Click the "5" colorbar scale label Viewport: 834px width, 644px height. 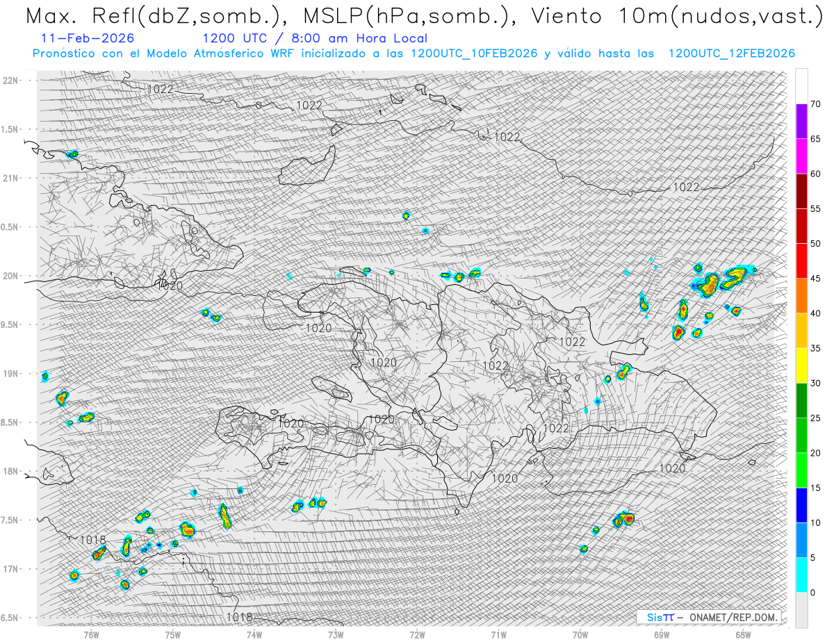pyautogui.click(x=812, y=558)
